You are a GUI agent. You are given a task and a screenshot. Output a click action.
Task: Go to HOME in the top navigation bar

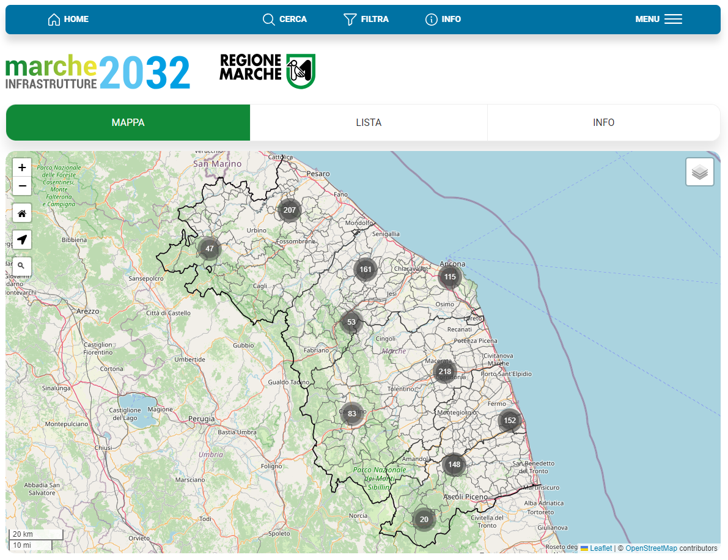68,19
